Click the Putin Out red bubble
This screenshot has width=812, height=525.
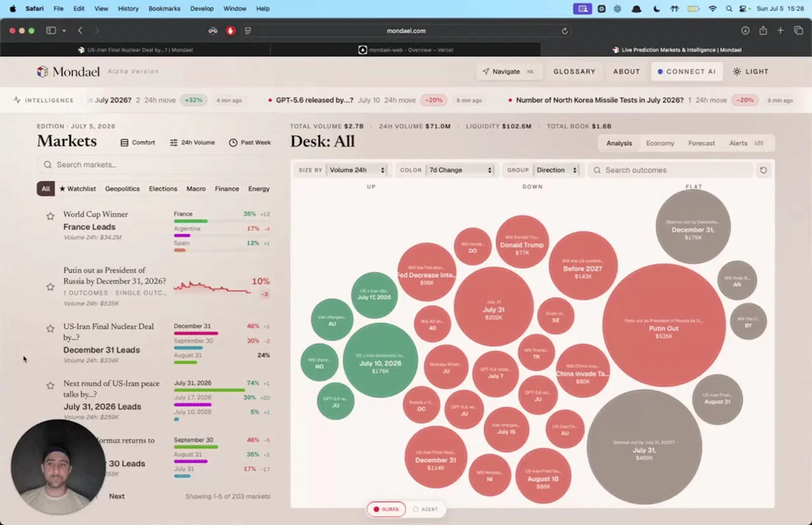663,325
